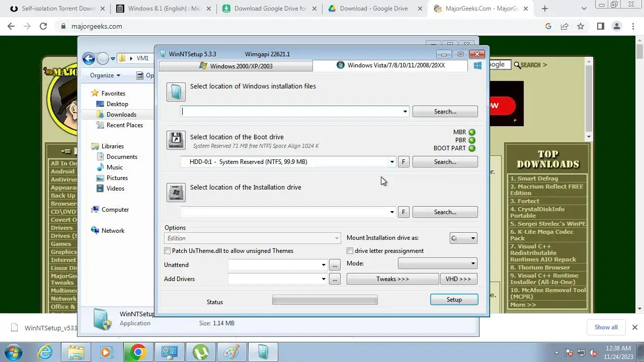
Task: Expand the Installation drive dropdown
Action: coord(392,212)
